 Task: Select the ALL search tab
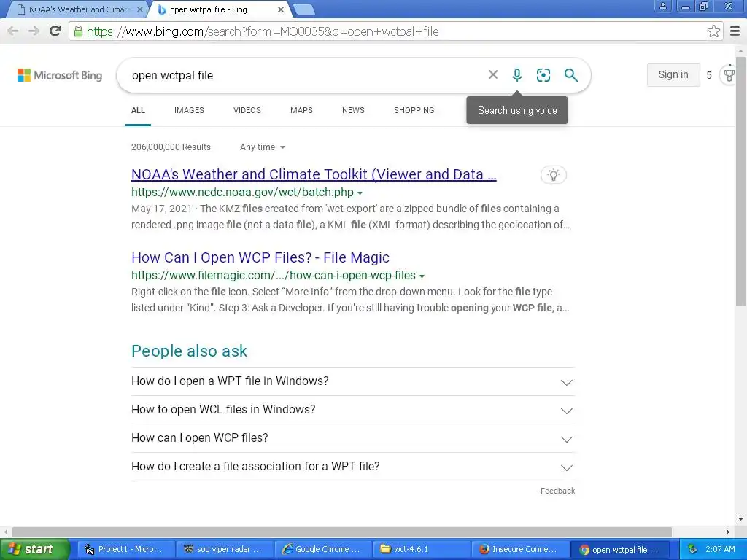(x=138, y=110)
